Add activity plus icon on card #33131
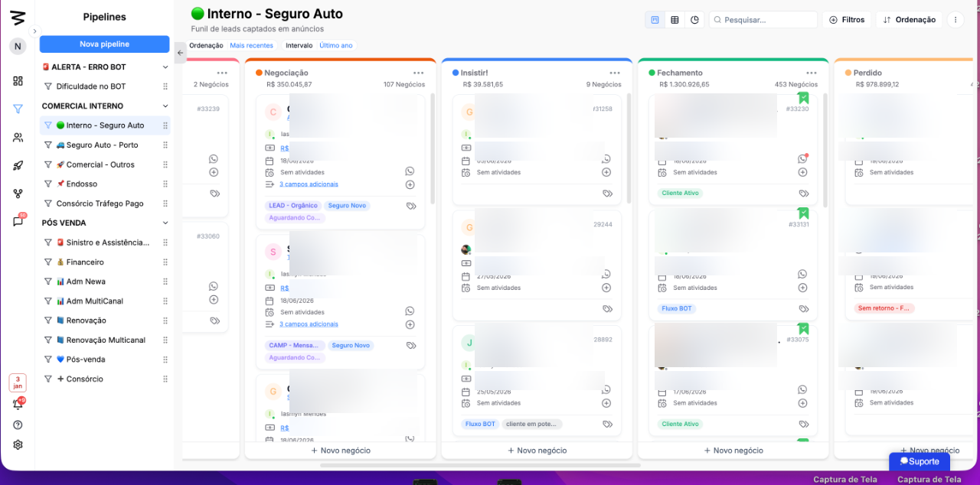This screenshot has height=485, width=980. click(x=802, y=288)
